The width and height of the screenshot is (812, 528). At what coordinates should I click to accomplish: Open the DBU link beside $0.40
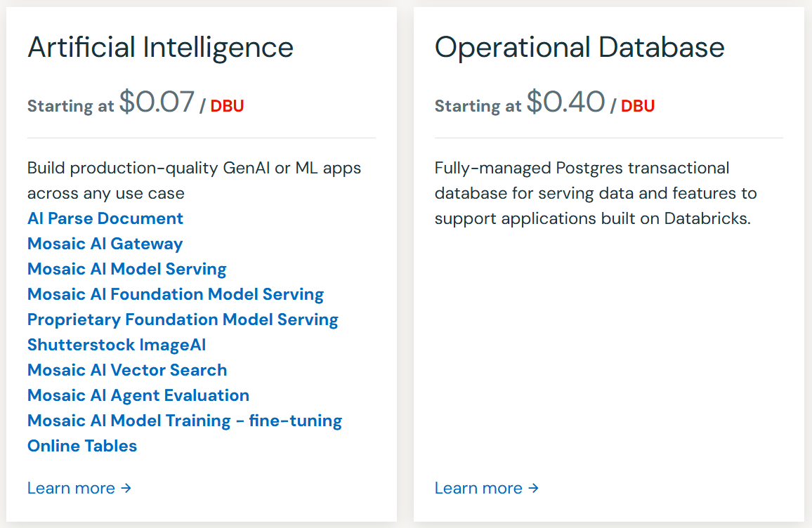638,105
